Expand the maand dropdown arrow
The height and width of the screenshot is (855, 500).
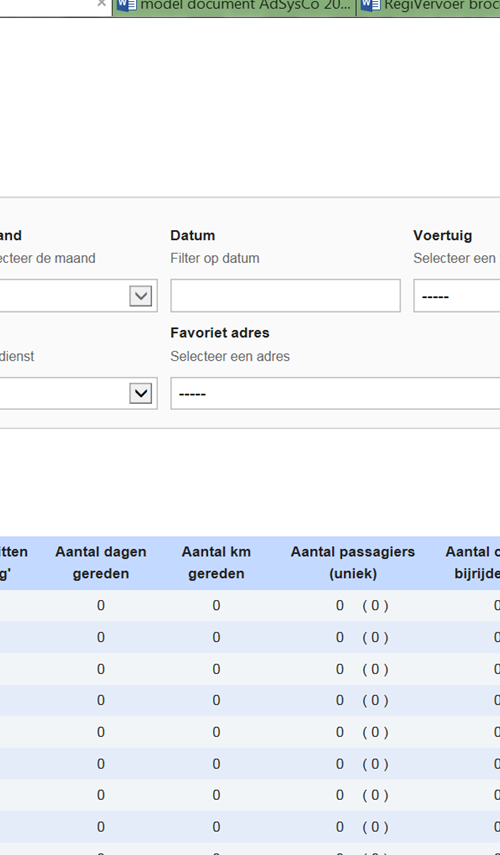(141, 296)
